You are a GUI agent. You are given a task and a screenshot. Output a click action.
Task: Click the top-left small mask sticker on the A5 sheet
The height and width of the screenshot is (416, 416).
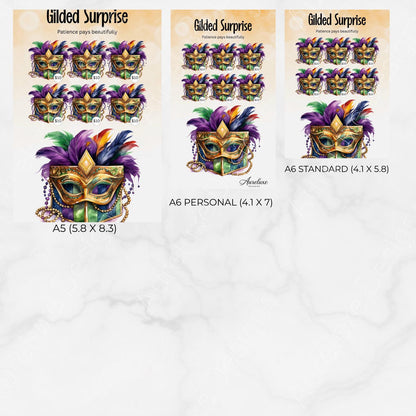click(49, 60)
